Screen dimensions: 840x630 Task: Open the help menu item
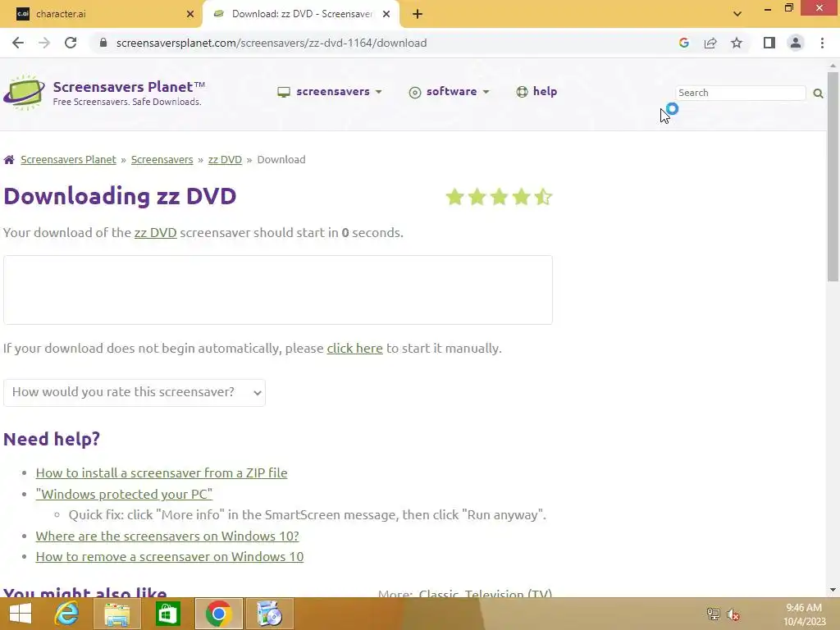[536, 92]
